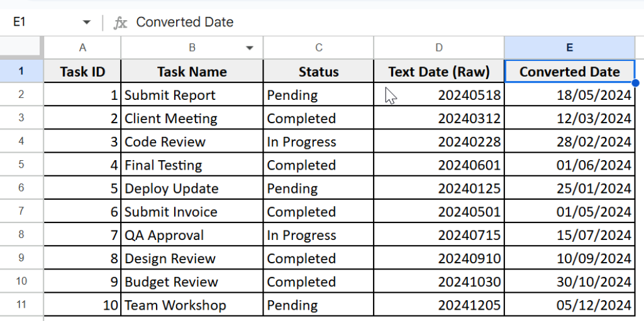Open the Name Box dropdown arrow
The image size is (644, 321).
point(86,23)
